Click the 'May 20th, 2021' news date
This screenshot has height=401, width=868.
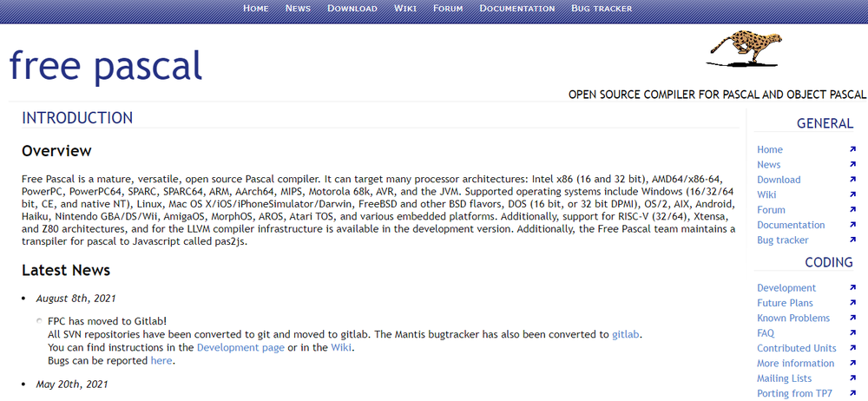tap(72, 384)
